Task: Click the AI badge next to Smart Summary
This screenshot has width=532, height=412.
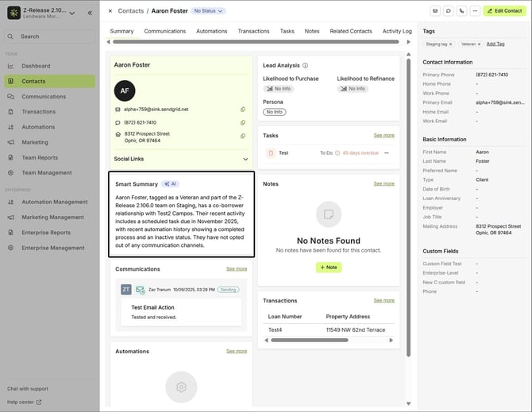Action: 171,184
